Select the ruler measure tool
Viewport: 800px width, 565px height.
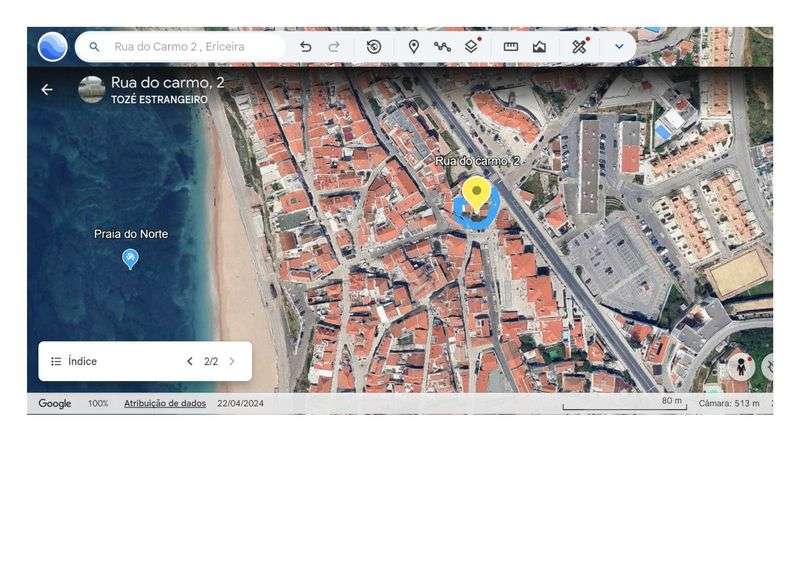coord(511,47)
